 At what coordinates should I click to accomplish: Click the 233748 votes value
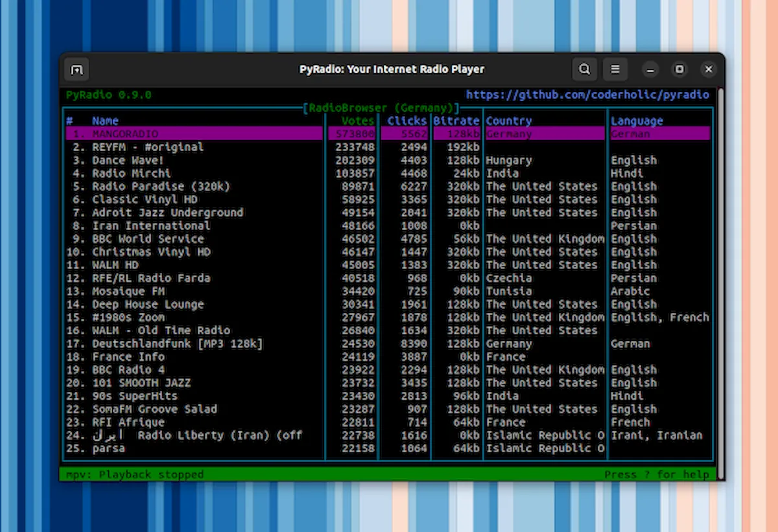pyautogui.click(x=355, y=147)
